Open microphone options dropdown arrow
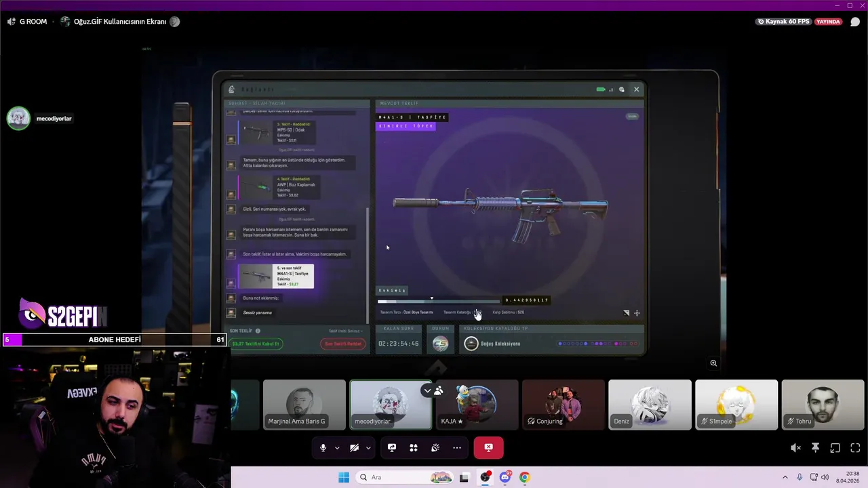Screen dimensions: 868x488 click(x=337, y=448)
